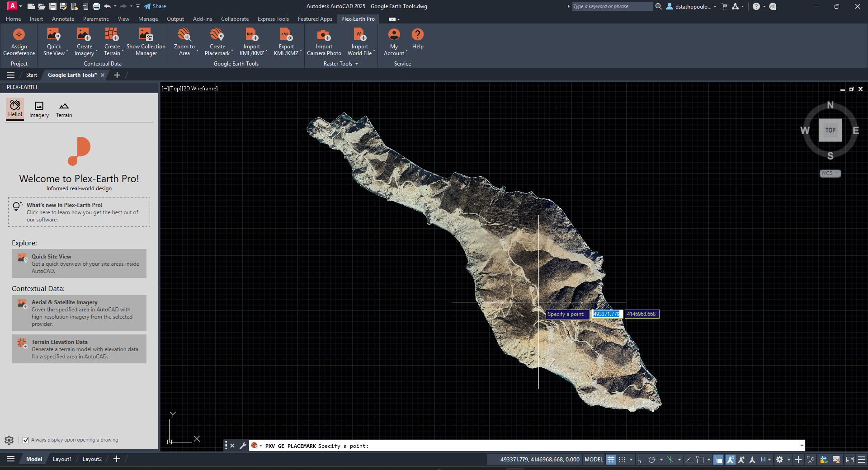
Task: Open the Create Imagery dropdown arrow
Action: coord(97,51)
